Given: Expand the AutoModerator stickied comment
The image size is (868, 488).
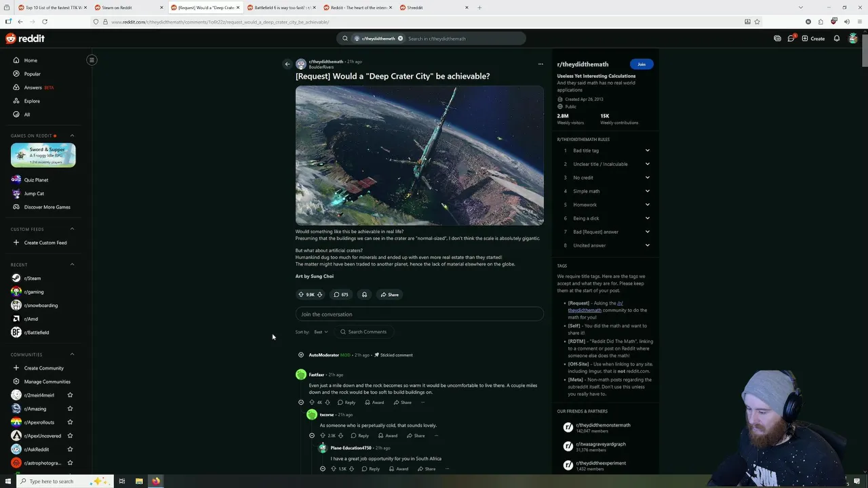Looking at the screenshot, I should [x=301, y=355].
